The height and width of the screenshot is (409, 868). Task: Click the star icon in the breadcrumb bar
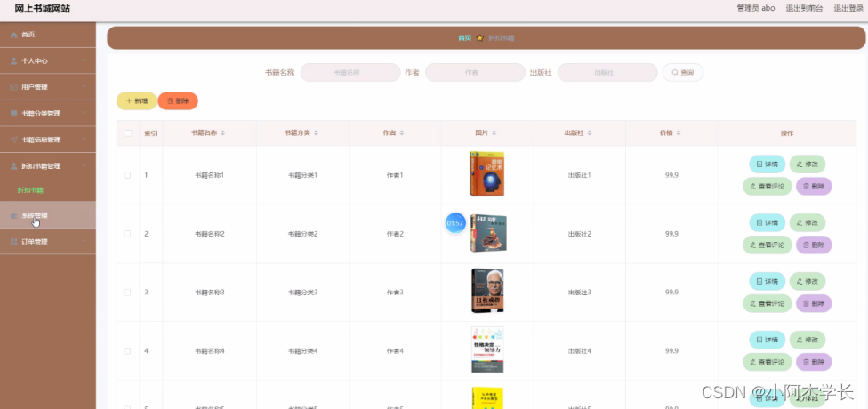pos(480,38)
